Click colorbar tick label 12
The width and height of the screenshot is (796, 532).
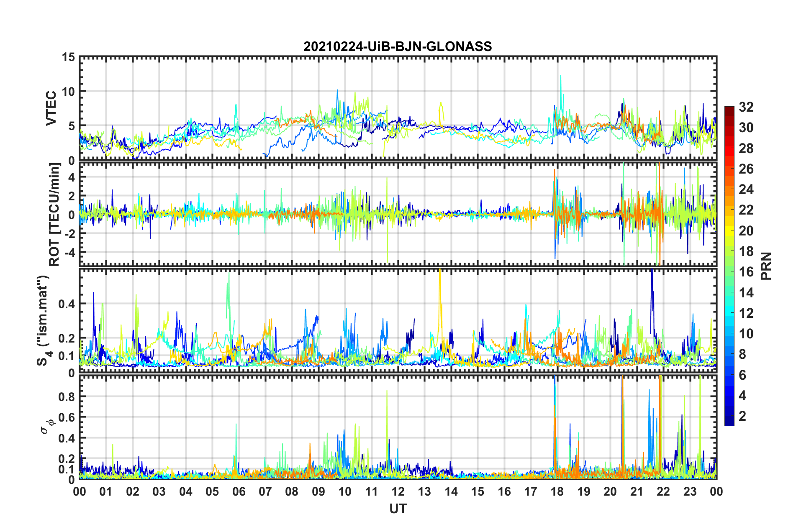coord(746,313)
